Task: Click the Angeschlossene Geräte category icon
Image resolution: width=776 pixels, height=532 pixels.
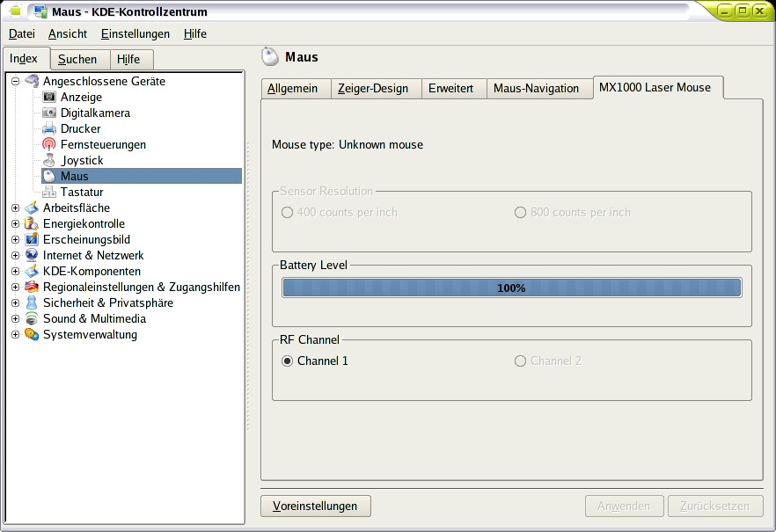Action: click(x=32, y=81)
